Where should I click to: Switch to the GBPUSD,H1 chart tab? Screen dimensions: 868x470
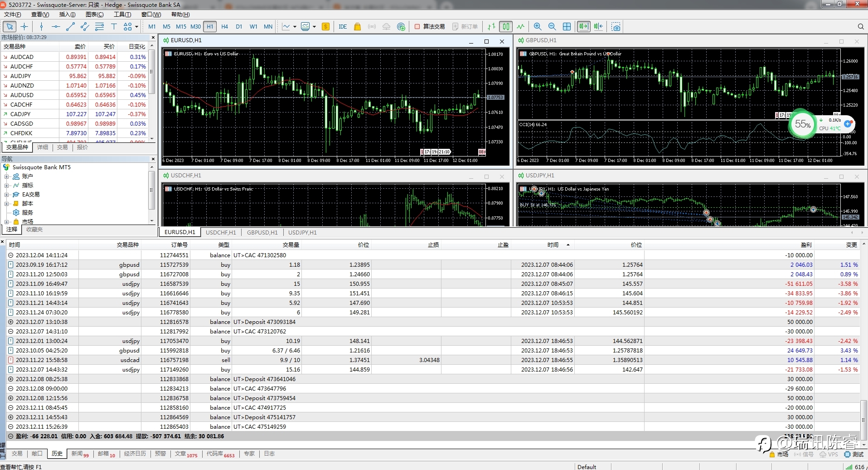(262, 232)
